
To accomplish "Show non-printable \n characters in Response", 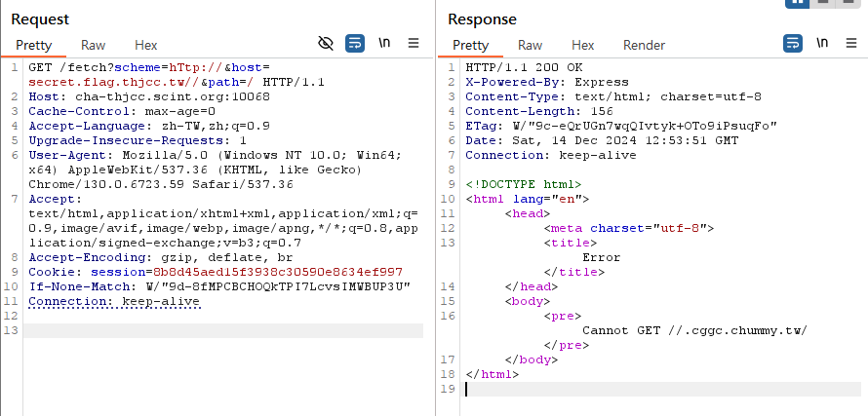I will tap(822, 43).
